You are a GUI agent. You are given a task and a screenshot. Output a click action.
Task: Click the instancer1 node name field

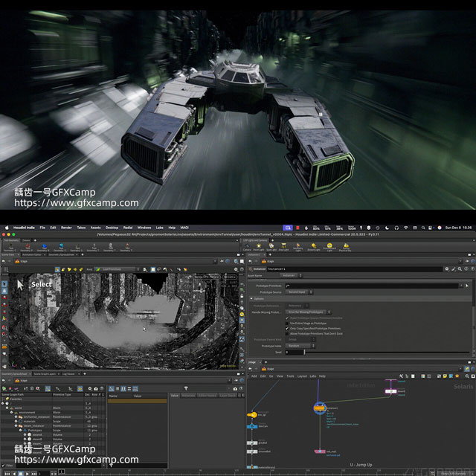tap(355, 269)
